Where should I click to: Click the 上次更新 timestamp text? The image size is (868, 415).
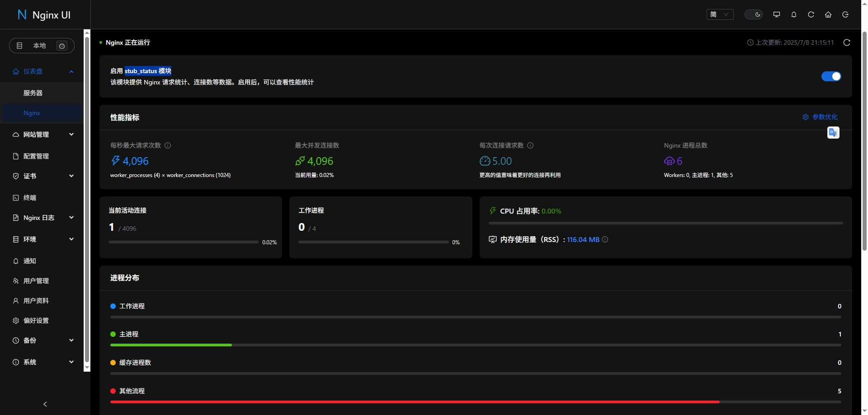click(794, 42)
